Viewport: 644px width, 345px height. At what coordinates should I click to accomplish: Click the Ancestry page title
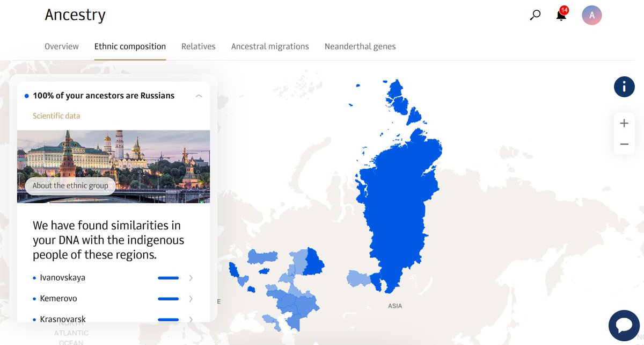(x=75, y=15)
